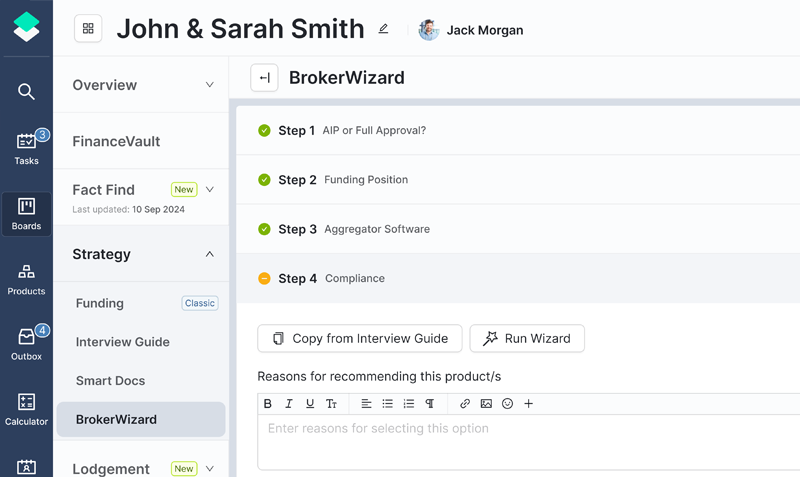Click the Copy from Interview Guide button
This screenshot has width=800, height=477.
(x=359, y=338)
